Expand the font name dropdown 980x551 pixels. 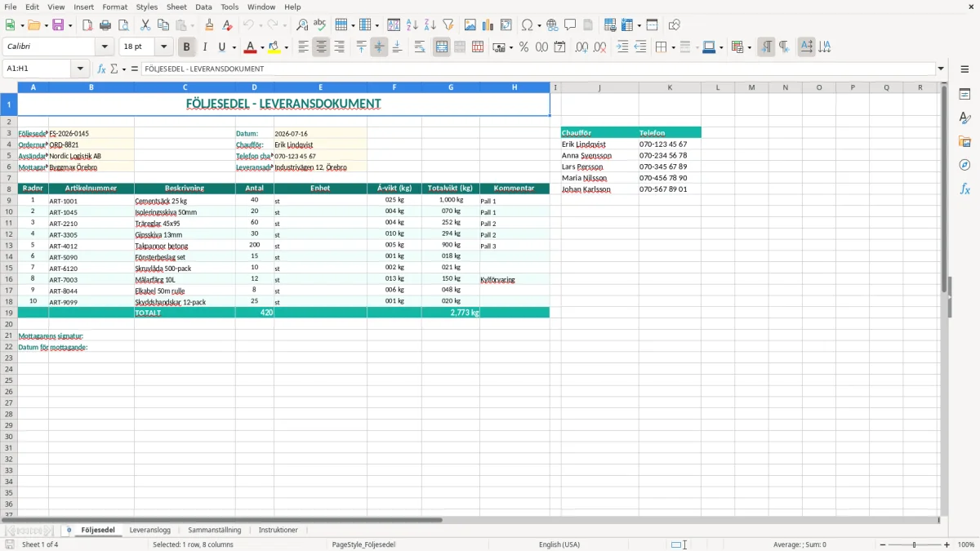pos(105,47)
